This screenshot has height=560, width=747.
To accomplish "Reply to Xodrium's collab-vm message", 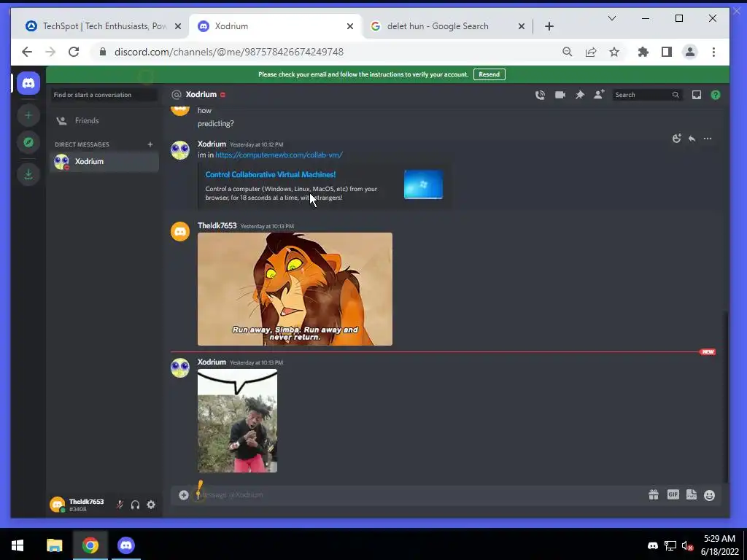I will 692,139.
